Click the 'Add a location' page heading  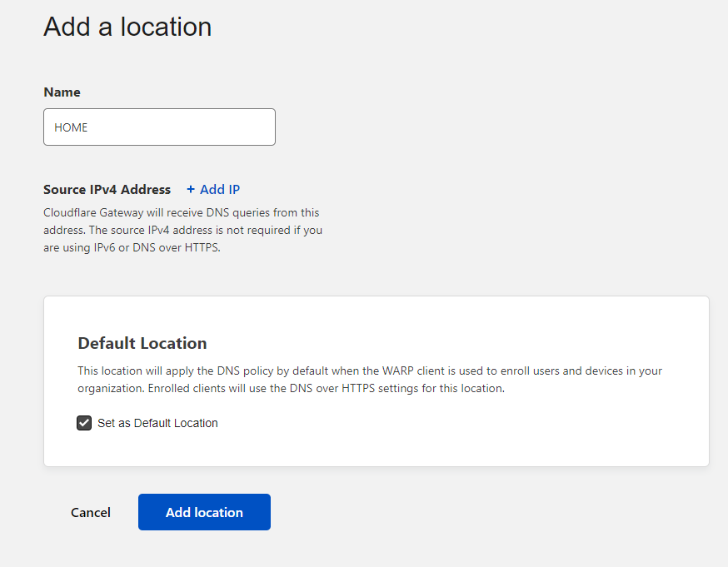pyautogui.click(x=127, y=27)
